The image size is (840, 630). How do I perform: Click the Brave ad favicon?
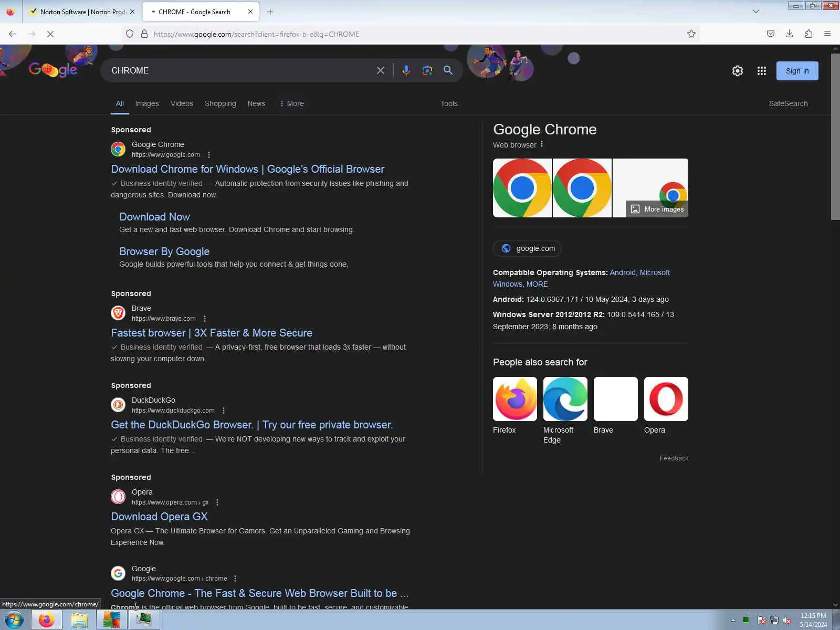(118, 313)
